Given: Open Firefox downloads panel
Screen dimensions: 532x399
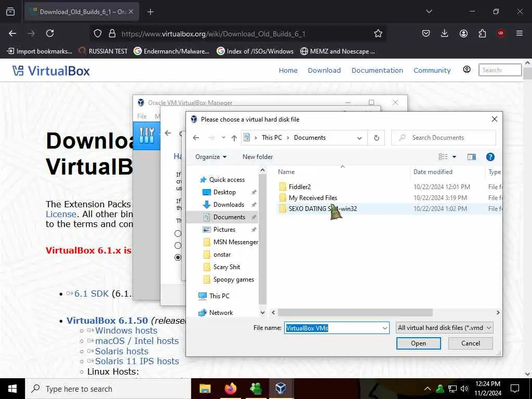Looking at the screenshot, I should click(x=445, y=33).
